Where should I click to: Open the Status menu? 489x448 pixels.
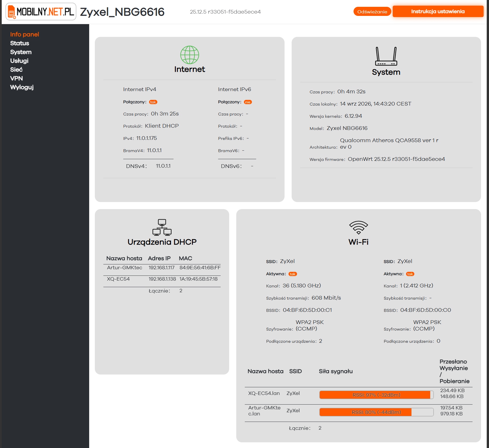pyautogui.click(x=20, y=43)
